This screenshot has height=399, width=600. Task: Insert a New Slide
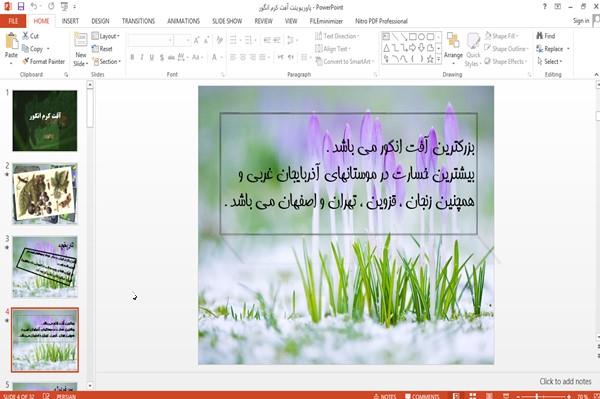[81, 50]
